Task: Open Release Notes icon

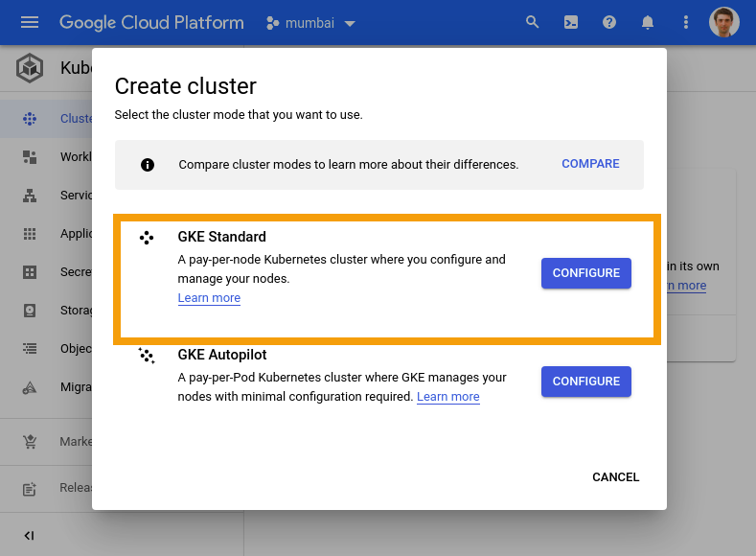Action: click(30, 489)
